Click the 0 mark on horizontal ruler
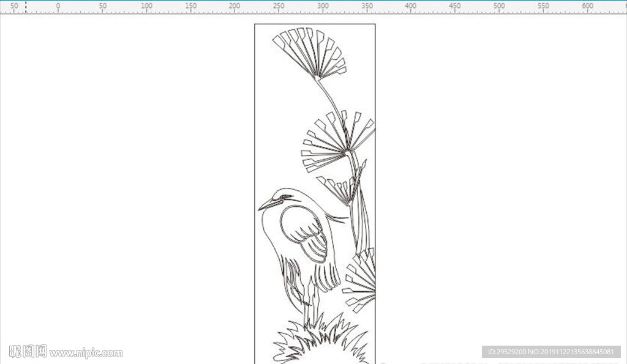Viewport: 627px width, 364px height. (x=58, y=6)
